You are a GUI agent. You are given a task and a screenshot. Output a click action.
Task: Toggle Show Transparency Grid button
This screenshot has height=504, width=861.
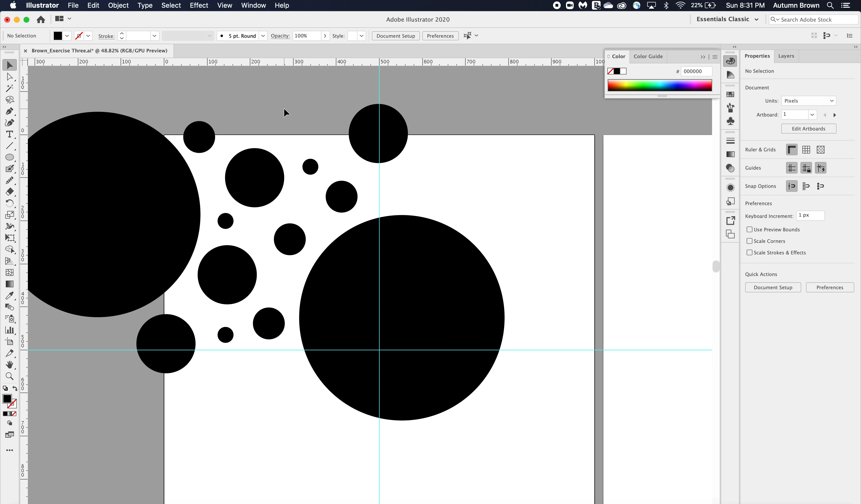pyautogui.click(x=820, y=150)
